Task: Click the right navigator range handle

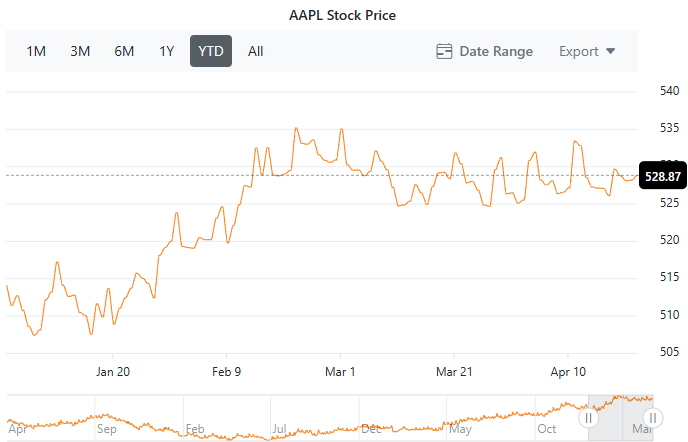Action: [x=652, y=418]
